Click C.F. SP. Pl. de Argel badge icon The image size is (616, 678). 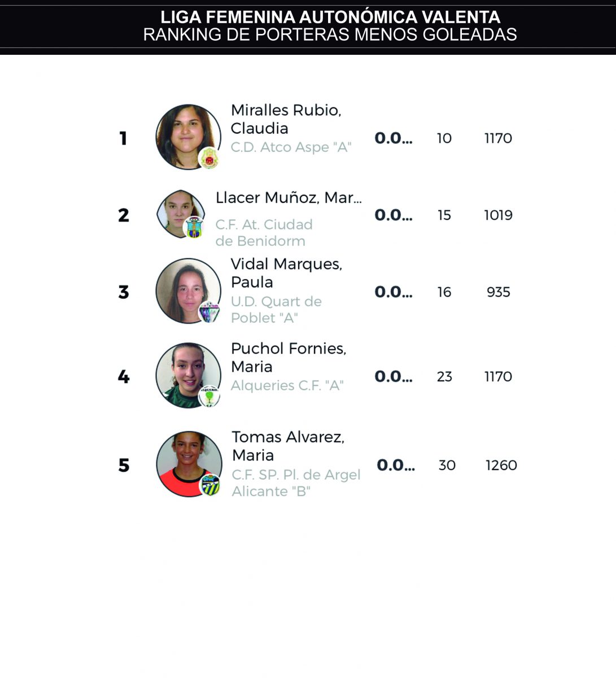(210, 486)
